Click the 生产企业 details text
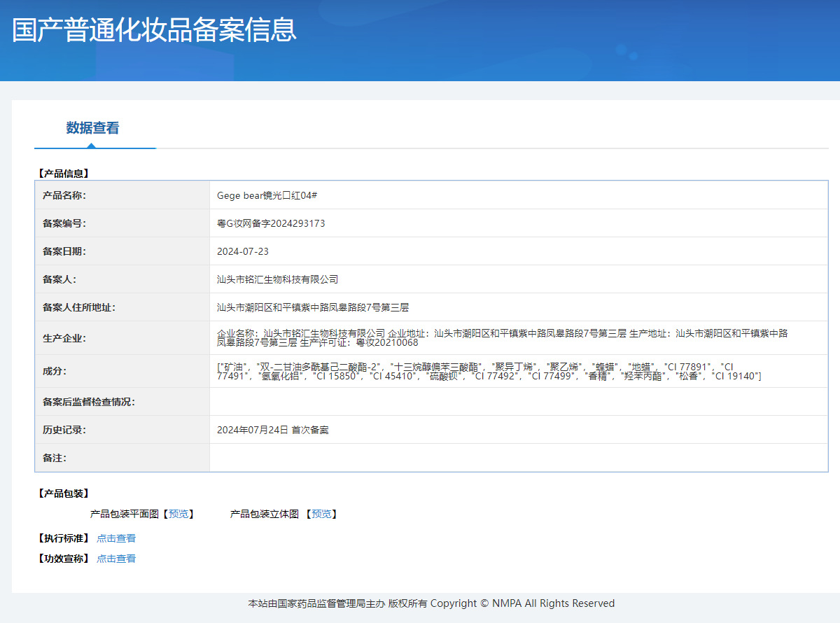840x623 pixels. click(x=503, y=338)
